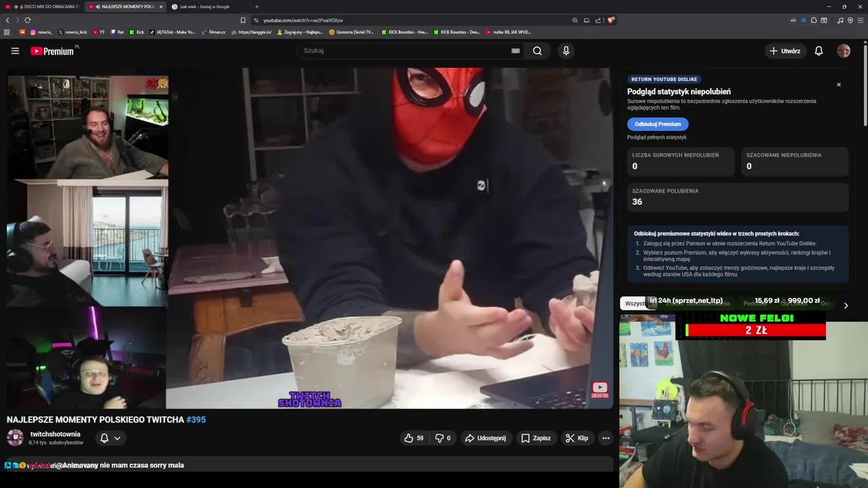Image resolution: width=868 pixels, height=488 pixels.
Task: Like the video with thumbs-up
Action: (x=414, y=438)
